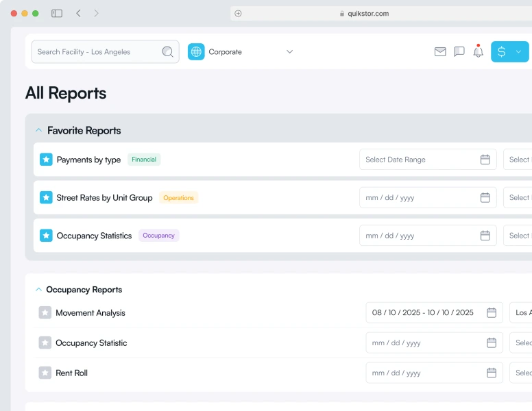Open the Movement Analysis report
The height and width of the screenshot is (411, 532).
pyautogui.click(x=90, y=313)
